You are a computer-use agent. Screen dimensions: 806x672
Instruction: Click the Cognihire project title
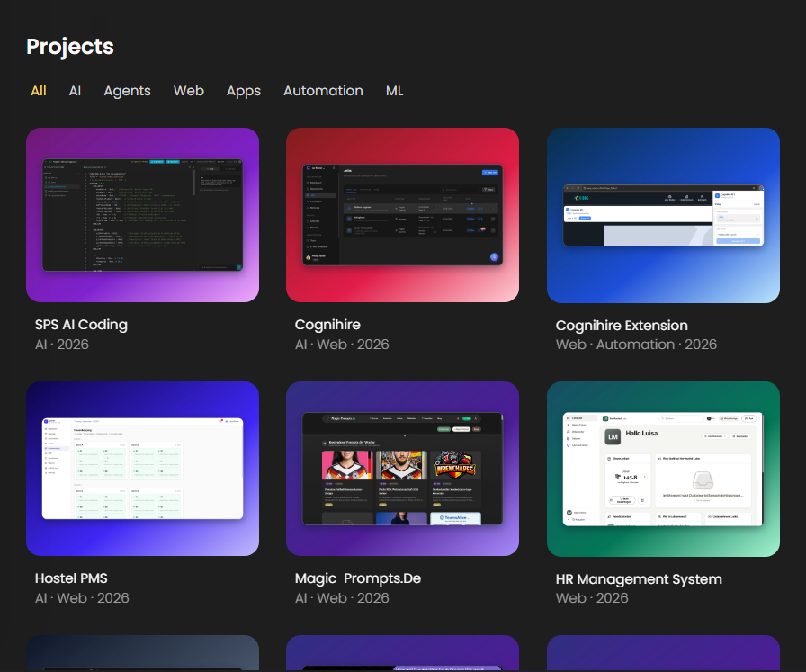pos(327,325)
